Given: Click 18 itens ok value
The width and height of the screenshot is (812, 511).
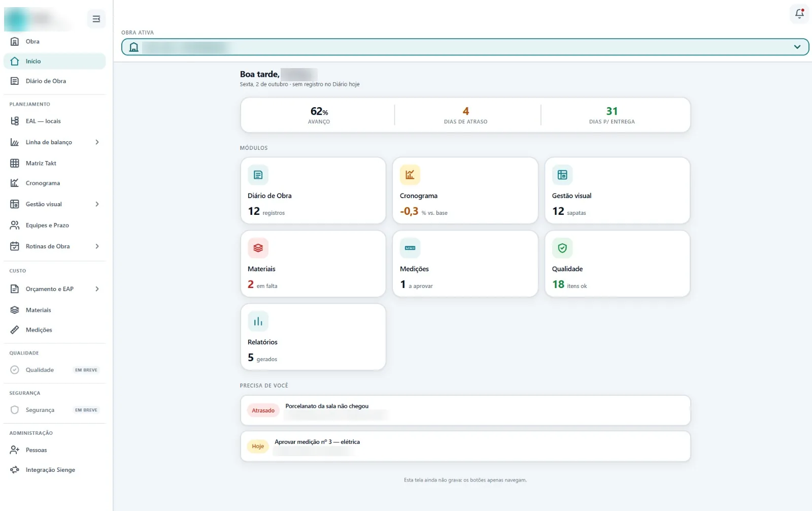Looking at the screenshot, I should click(569, 284).
